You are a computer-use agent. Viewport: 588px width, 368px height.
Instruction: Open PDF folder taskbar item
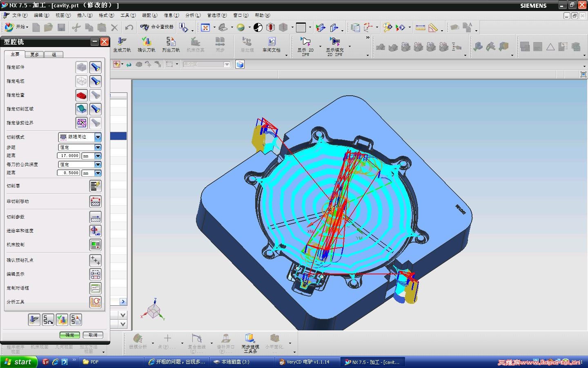(111, 362)
